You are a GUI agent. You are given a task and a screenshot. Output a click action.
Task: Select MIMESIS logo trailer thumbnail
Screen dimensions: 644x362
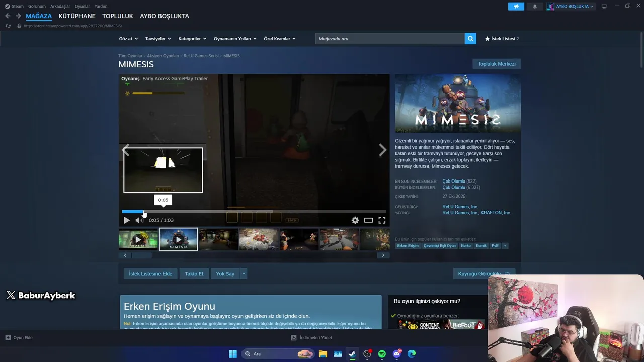tap(179, 240)
